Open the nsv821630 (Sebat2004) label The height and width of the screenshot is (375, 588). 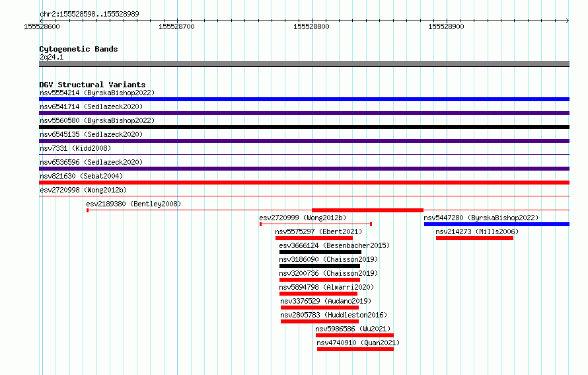coord(81,176)
